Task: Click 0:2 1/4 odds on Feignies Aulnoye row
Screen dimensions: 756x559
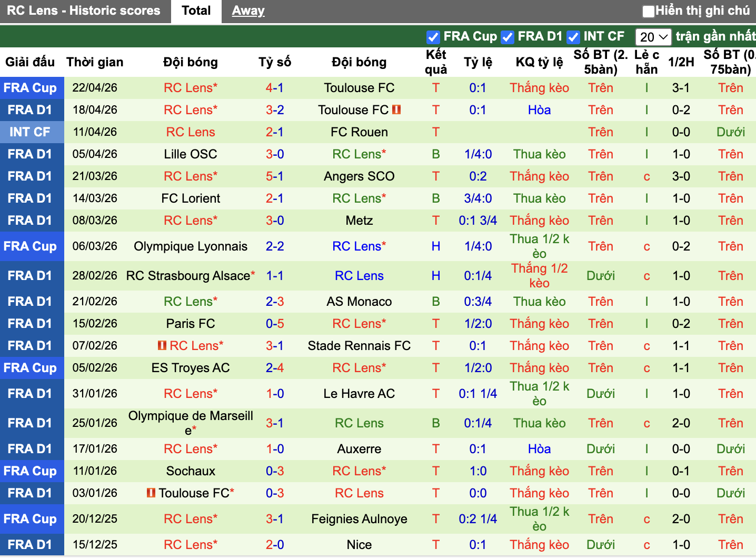Action: (x=478, y=519)
